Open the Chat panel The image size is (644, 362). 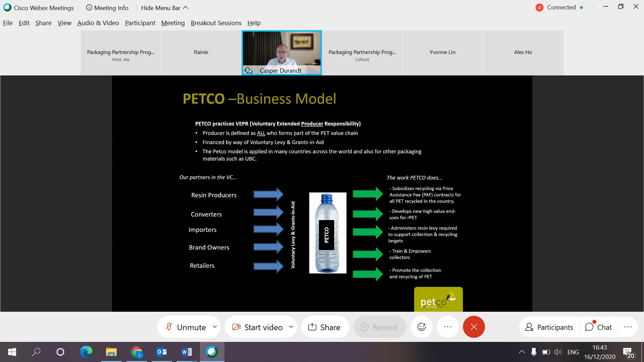599,327
